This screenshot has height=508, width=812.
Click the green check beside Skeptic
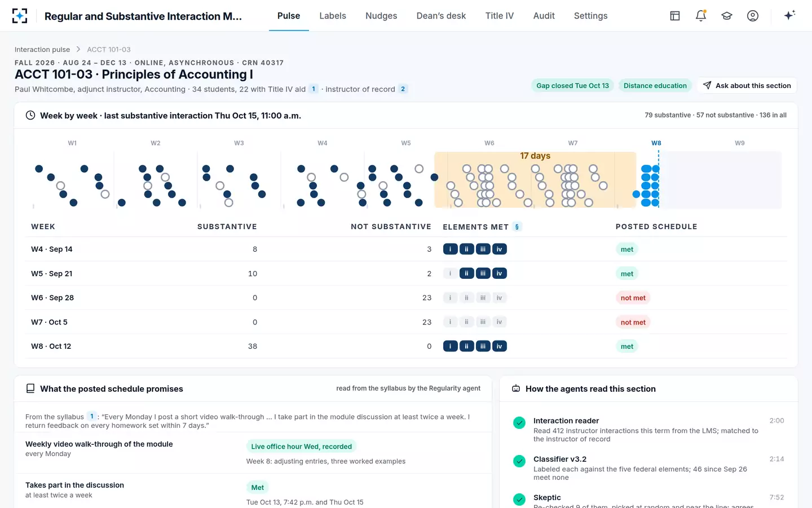tap(519, 500)
